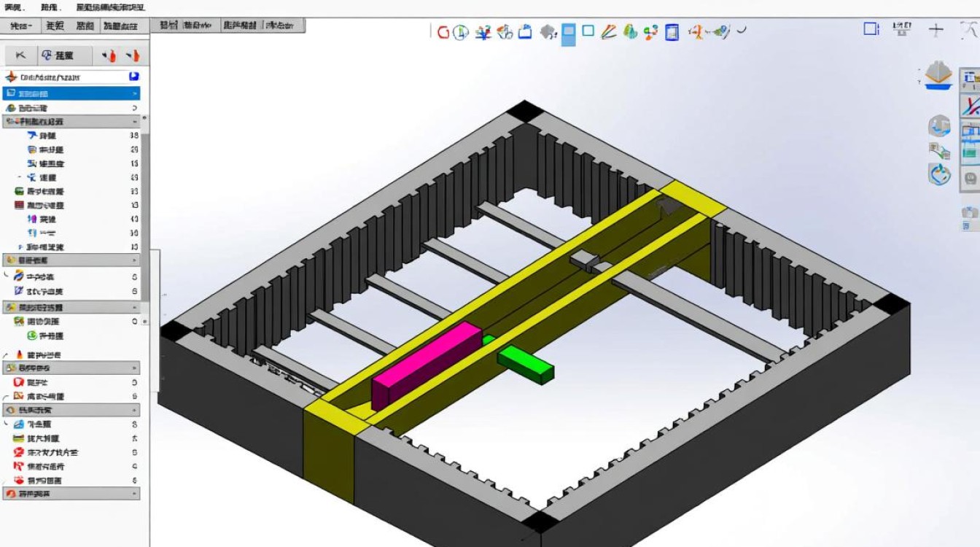Click the crosshair plus icon at top right
This screenshot has width=980, height=547.
click(937, 29)
